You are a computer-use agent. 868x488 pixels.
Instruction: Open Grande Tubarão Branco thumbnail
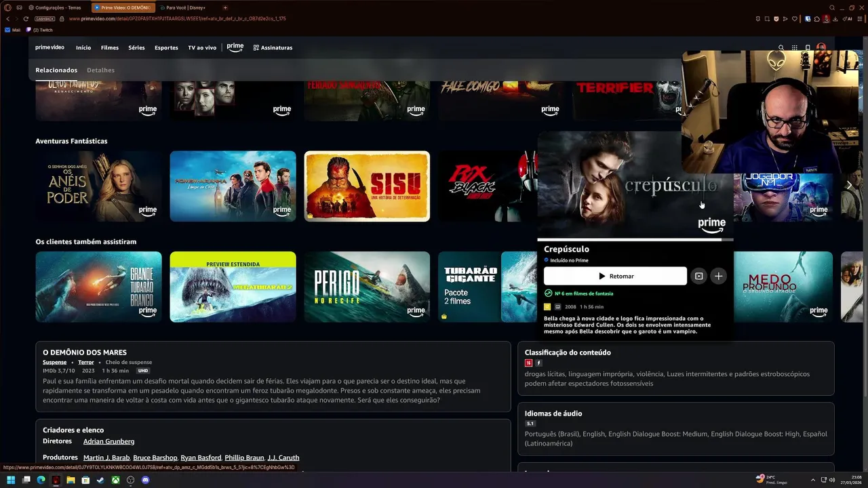(x=98, y=287)
